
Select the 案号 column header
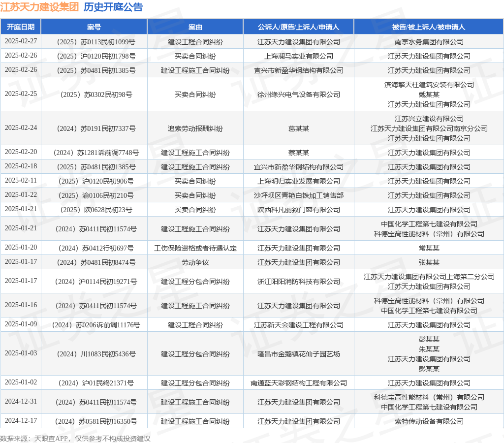coord(94,27)
